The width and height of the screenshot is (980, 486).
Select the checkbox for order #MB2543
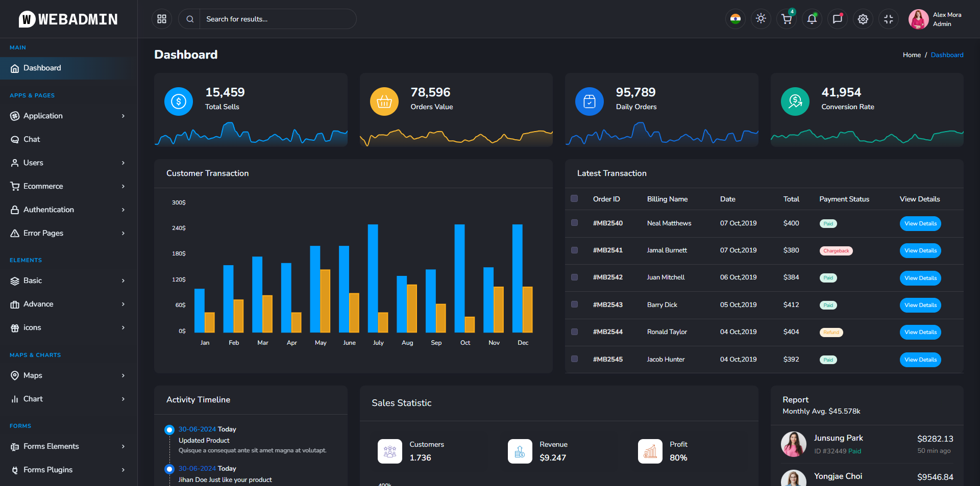pos(574,304)
